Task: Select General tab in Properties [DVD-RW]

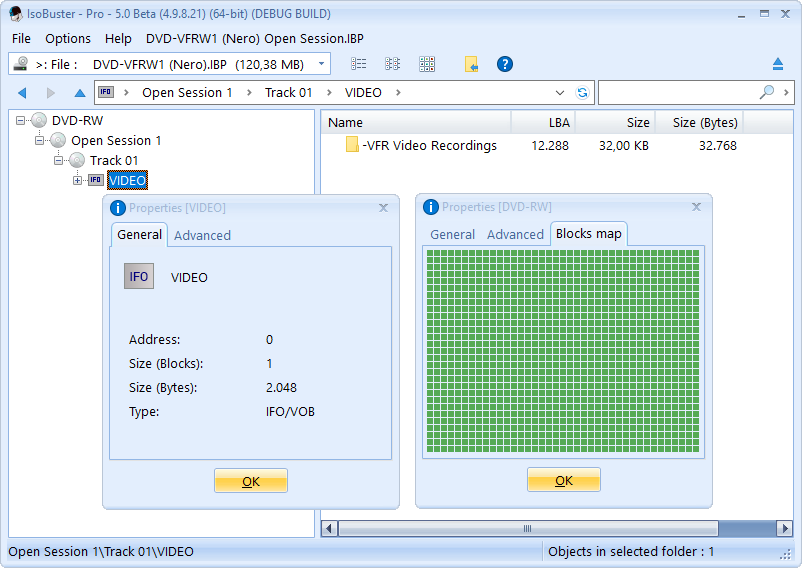Action: click(x=453, y=234)
